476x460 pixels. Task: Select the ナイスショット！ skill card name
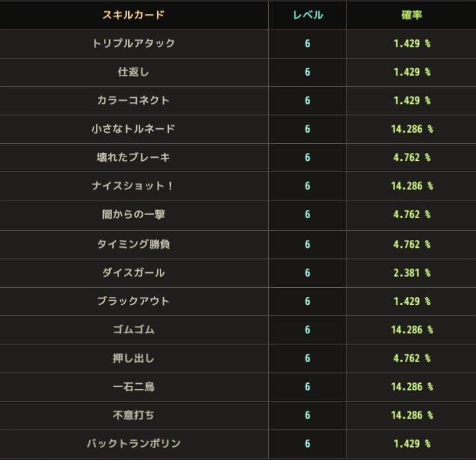click(x=133, y=186)
